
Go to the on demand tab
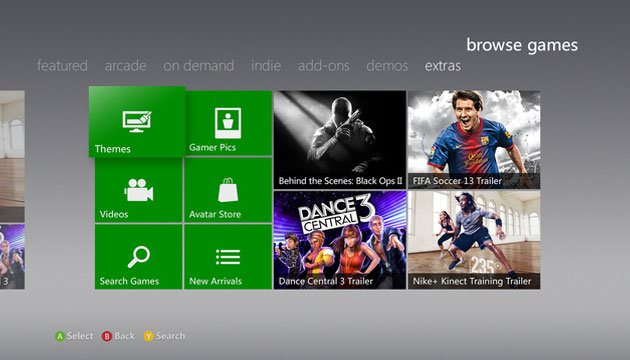pos(198,65)
